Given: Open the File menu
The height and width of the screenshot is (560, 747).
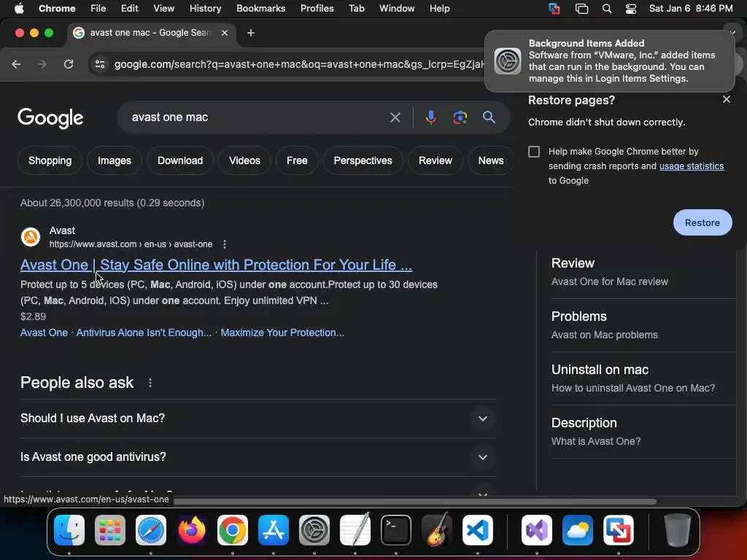Looking at the screenshot, I should click(98, 9).
